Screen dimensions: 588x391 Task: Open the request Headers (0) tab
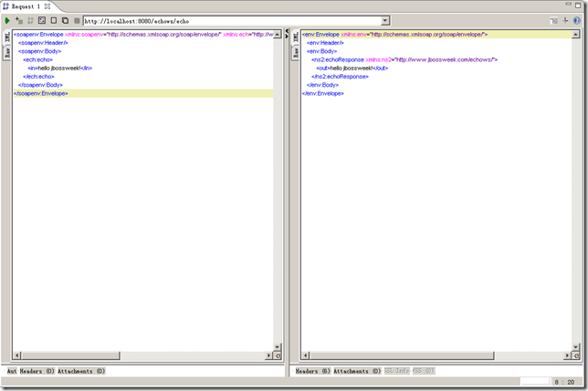(x=37, y=371)
